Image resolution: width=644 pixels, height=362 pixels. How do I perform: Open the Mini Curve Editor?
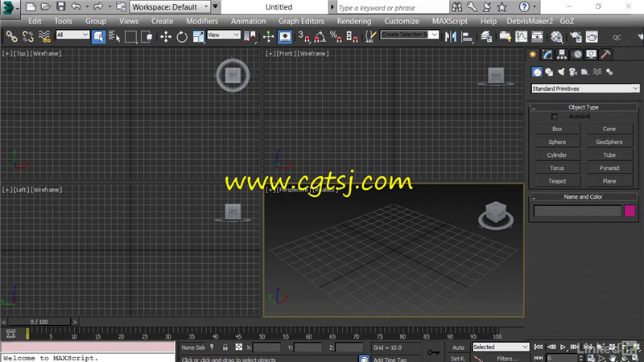(x=10, y=333)
